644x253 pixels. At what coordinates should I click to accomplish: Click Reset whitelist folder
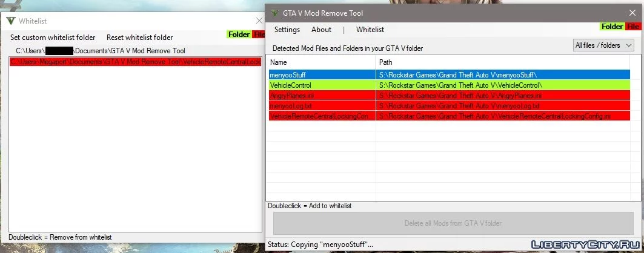[x=139, y=38]
